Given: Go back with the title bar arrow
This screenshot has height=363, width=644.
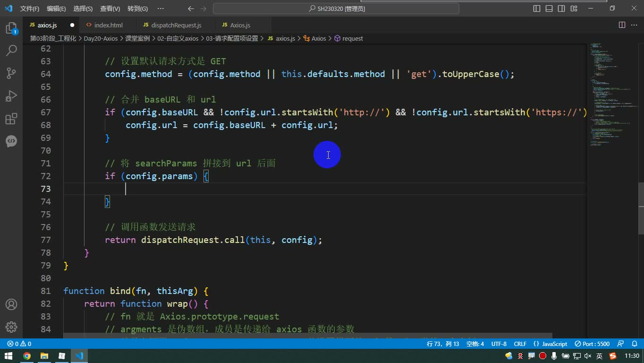Looking at the screenshot, I should coord(191,9).
